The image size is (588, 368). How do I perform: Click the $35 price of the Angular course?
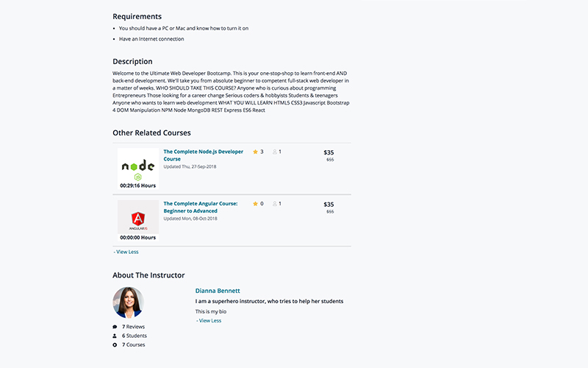pyautogui.click(x=329, y=204)
